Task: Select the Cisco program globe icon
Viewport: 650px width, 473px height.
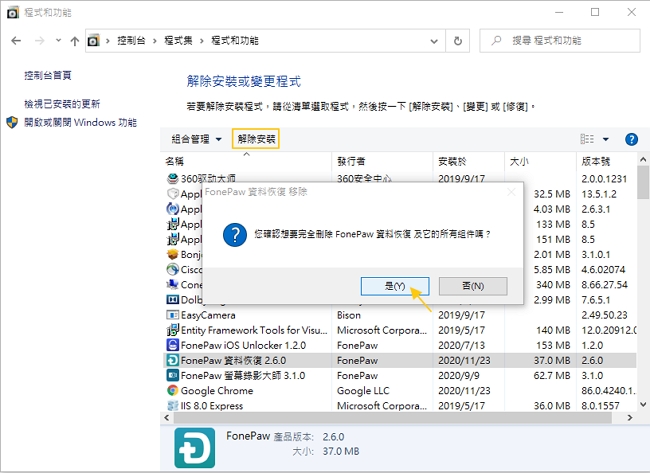Action: 172,269
